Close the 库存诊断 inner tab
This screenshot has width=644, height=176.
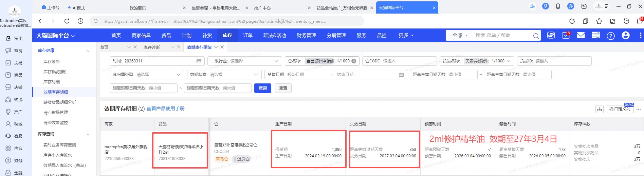pos(179,47)
